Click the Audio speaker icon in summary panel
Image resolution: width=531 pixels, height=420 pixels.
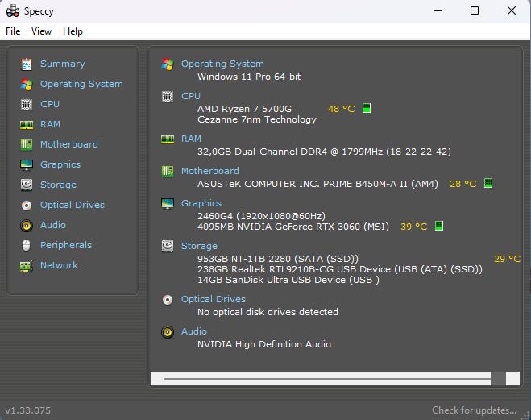click(x=168, y=332)
